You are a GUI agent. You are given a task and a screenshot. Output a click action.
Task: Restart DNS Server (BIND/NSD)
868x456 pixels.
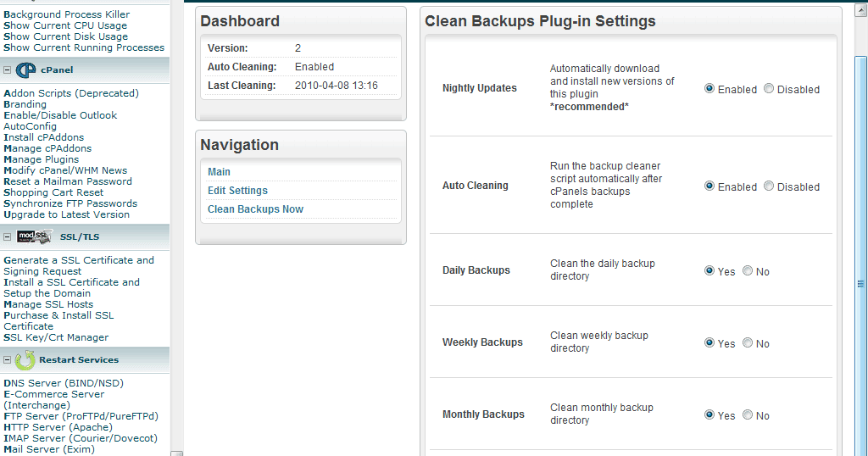(64, 383)
